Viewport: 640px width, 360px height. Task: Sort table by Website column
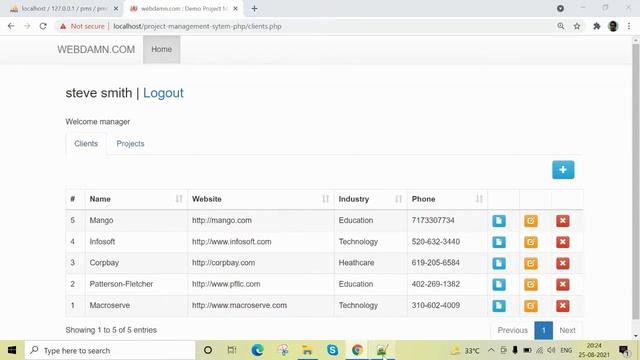tap(260, 199)
